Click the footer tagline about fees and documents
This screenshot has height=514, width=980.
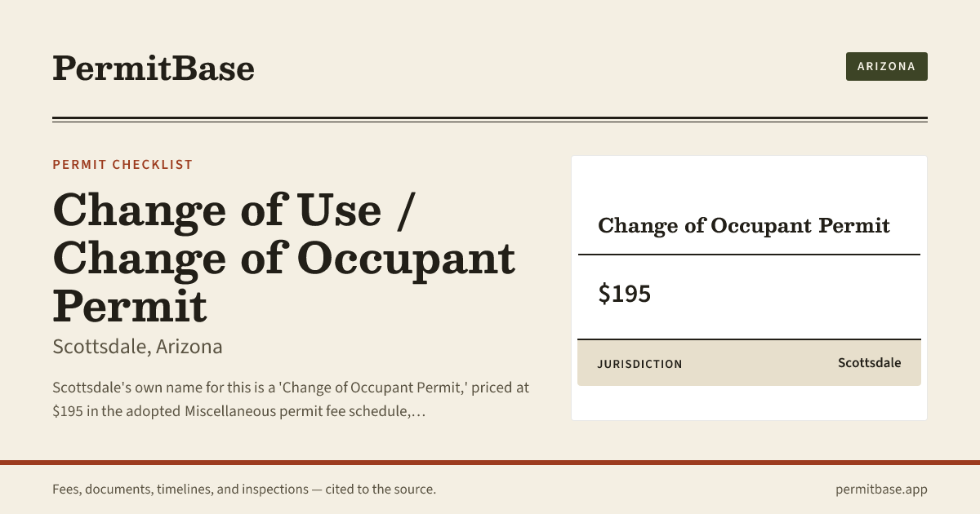coord(244,490)
